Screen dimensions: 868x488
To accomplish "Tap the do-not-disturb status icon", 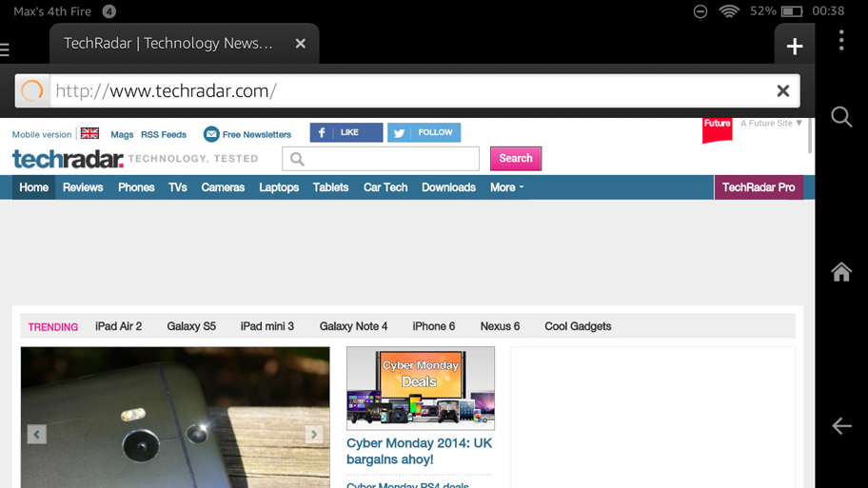I will pos(700,11).
